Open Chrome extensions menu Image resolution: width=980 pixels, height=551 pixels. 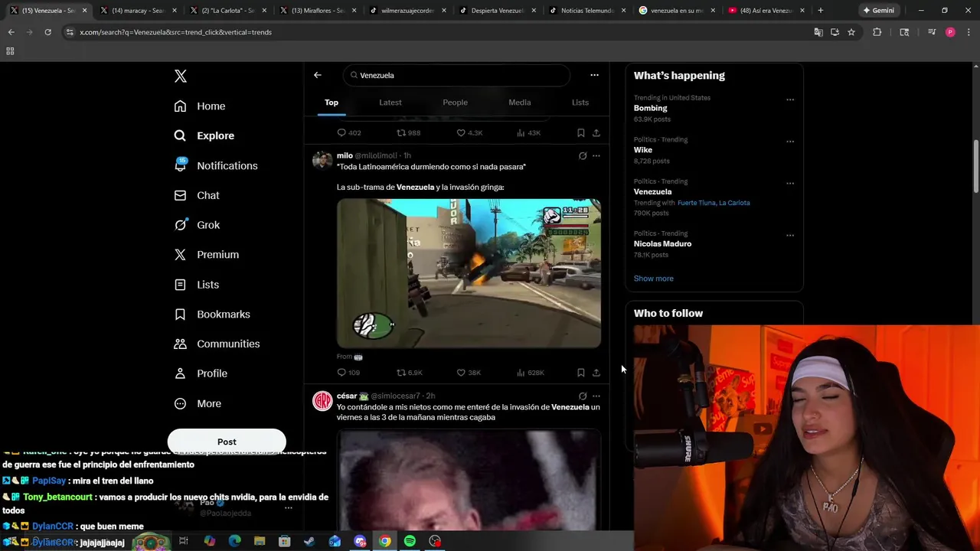[877, 32]
